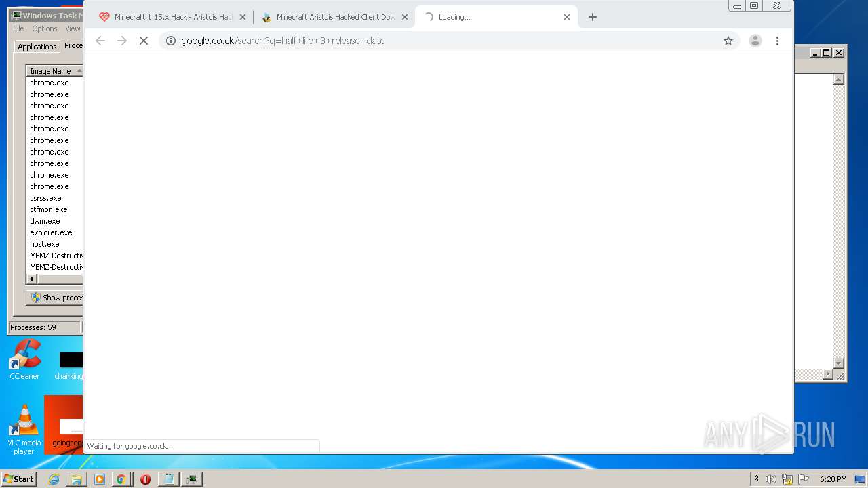Restore down the Chrome window
Screen dimensions: 868x488
(x=754, y=5)
